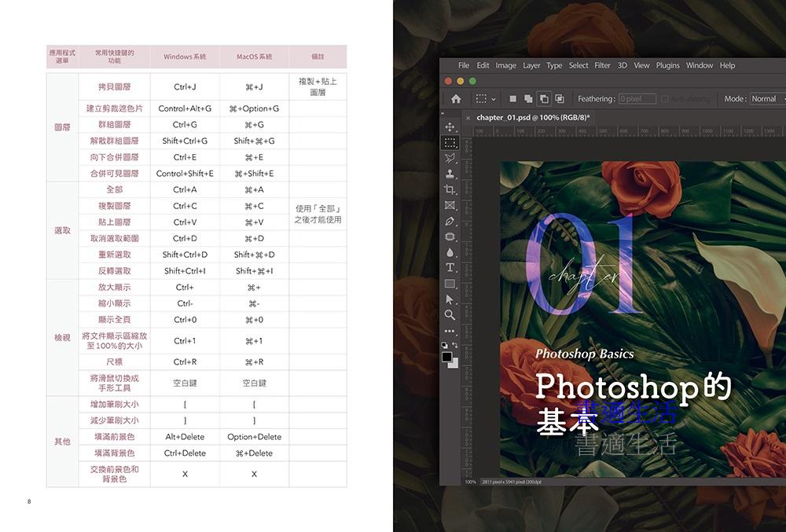Click the 'Alt+Delete' shortcut cell

coord(185,437)
